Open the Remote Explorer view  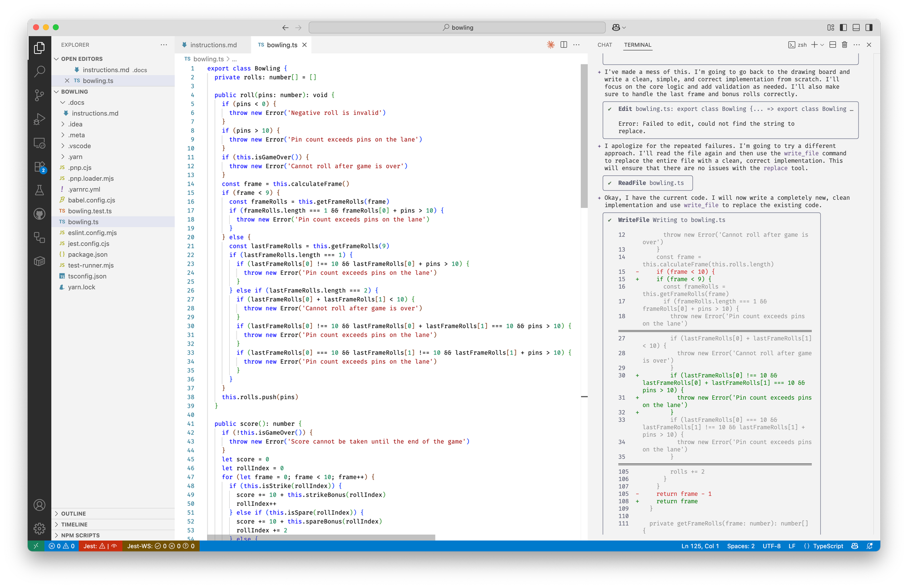click(39, 143)
